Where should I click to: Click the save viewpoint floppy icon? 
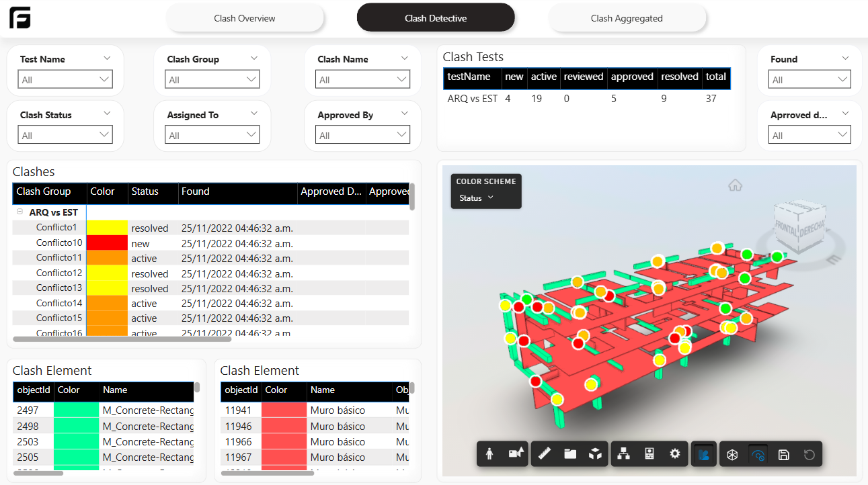coord(783,455)
